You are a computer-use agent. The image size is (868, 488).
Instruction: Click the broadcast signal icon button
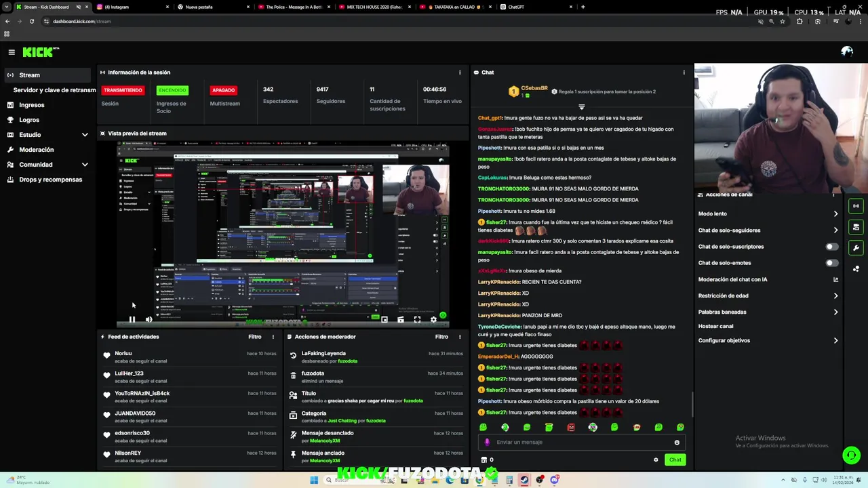click(856, 206)
